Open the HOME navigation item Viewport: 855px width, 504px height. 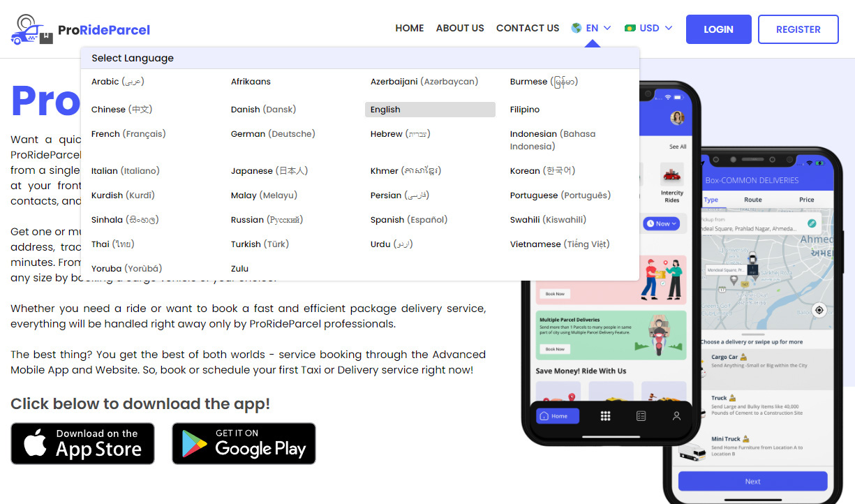pyautogui.click(x=410, y=29)
